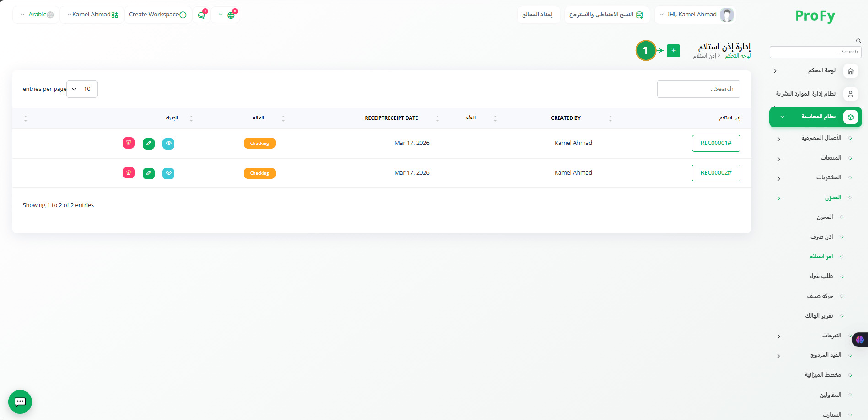Viewport: 868px width, 420px height.
Task: Click the Showing 1 to 2 of 2 entries text
Action: click(58, 205)
